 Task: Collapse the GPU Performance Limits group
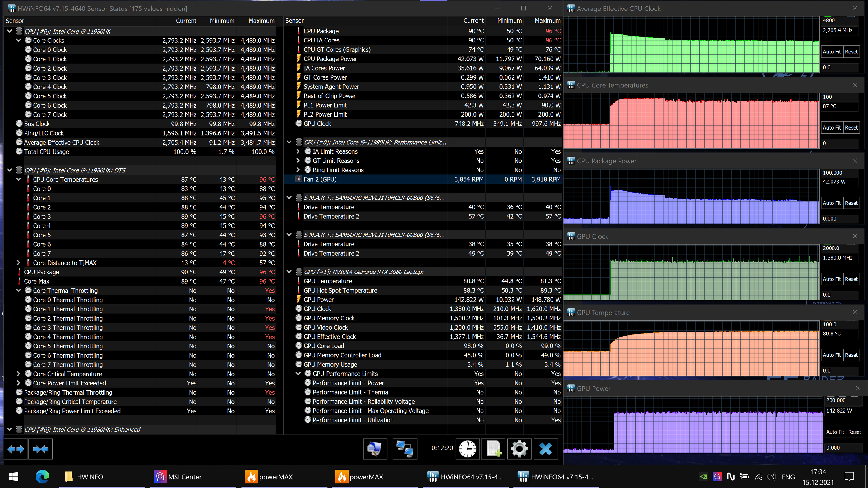tap(298, 374)
